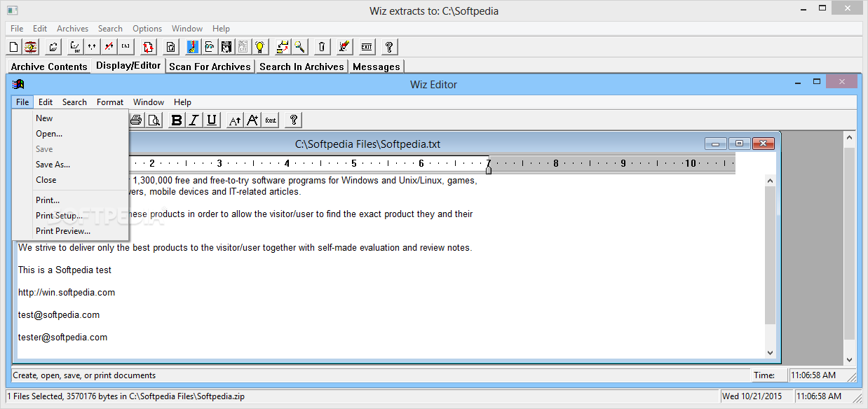Click the blank page New icon in main toolbar

[13, 47]
